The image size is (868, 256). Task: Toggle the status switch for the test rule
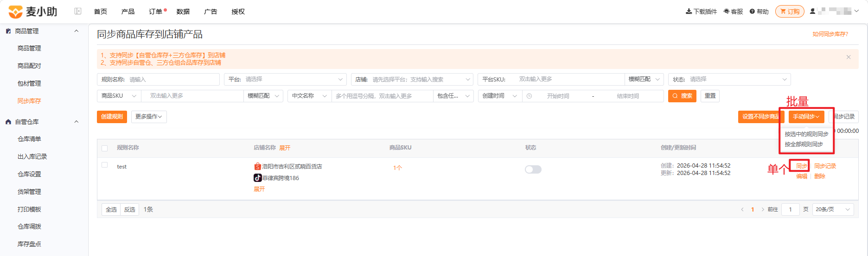[533, 169]
